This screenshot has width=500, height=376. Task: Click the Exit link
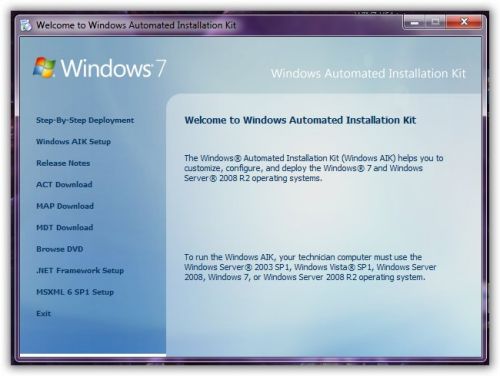pos(43,313)
